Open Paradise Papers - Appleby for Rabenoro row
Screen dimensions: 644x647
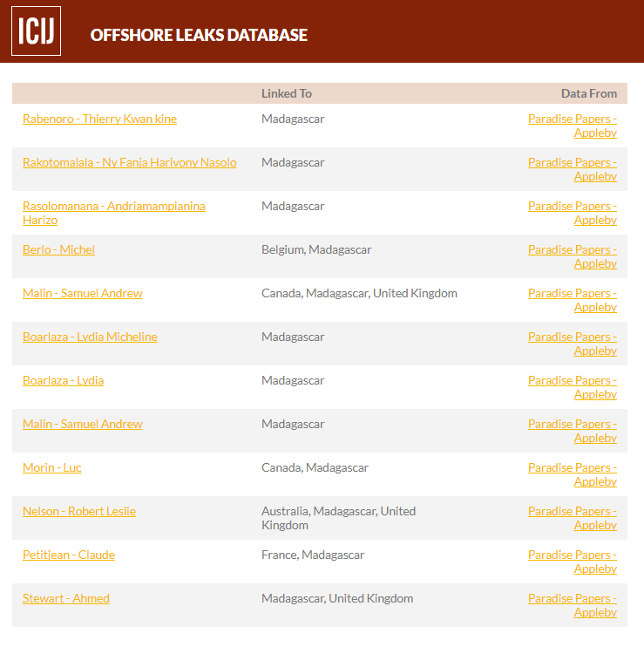click(x=573, y=126)
